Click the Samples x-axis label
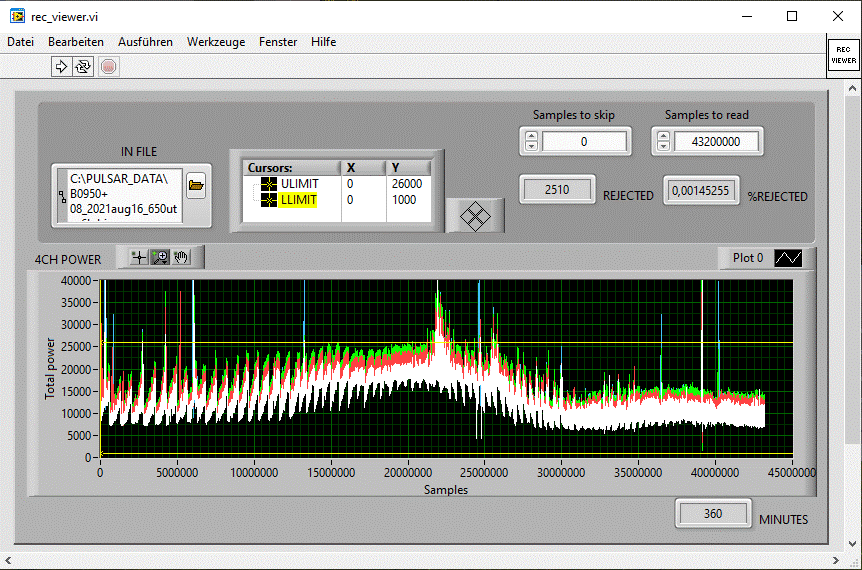 click(446, 490)
